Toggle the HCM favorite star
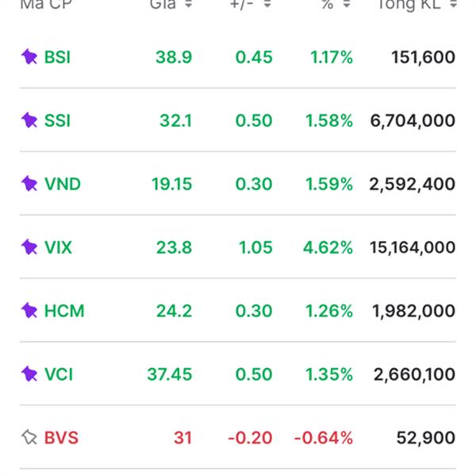Screen dimensions: 476x476 pos(29,310)
